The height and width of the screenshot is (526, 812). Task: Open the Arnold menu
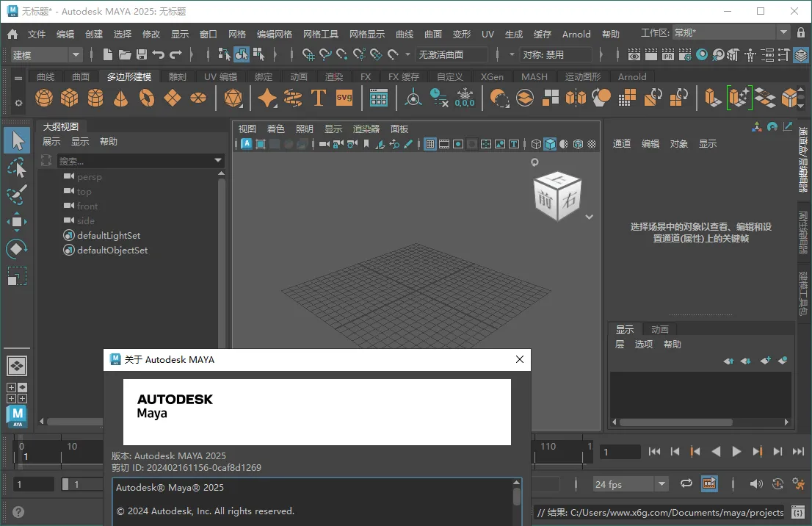(576, 34)
